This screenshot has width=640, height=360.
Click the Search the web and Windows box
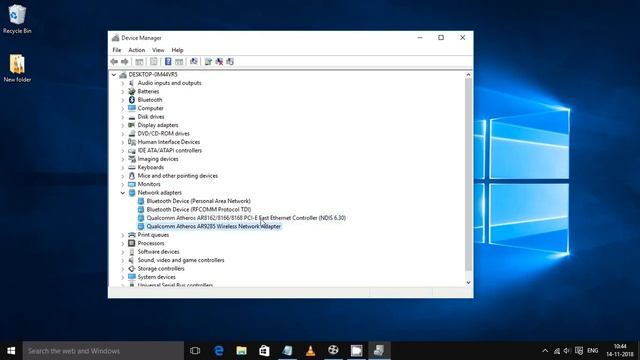103,351
